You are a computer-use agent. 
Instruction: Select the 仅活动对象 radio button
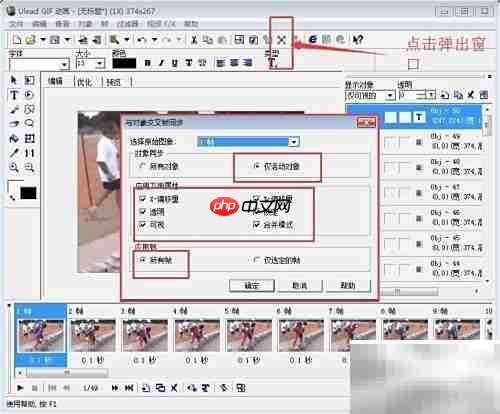(256, 166)
